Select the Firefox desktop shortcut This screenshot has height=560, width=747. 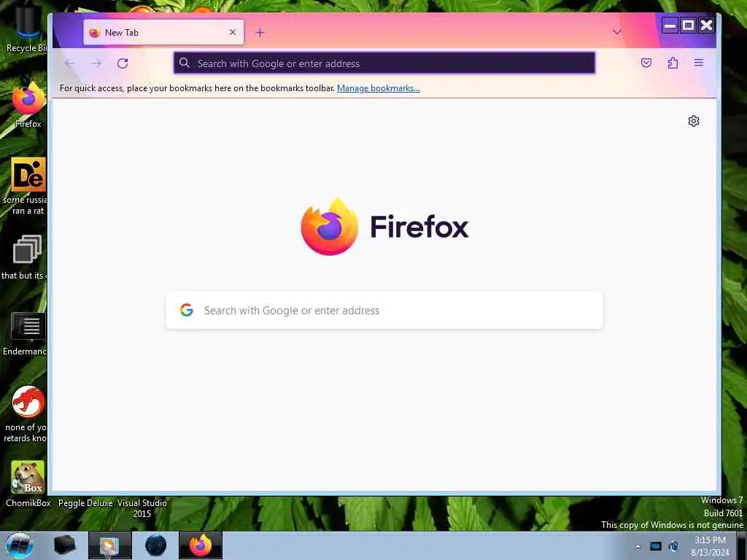tap(28, 105)
